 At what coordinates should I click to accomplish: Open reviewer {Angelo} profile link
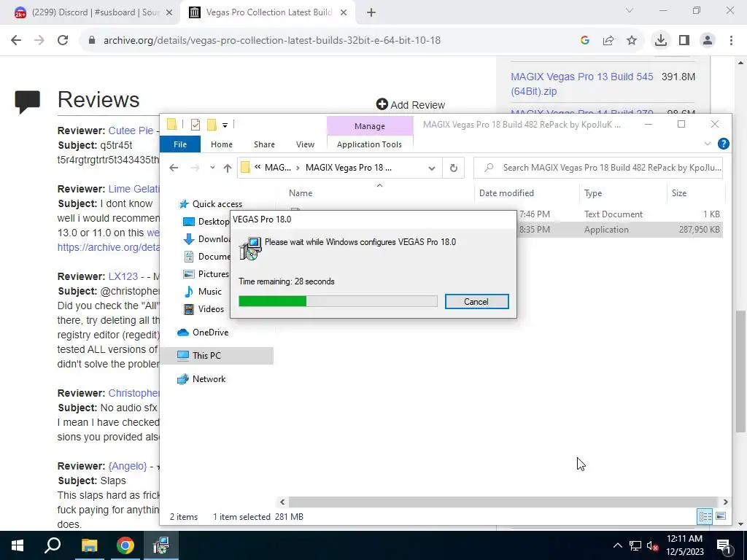pyautogui.click(x=128, y=466)
